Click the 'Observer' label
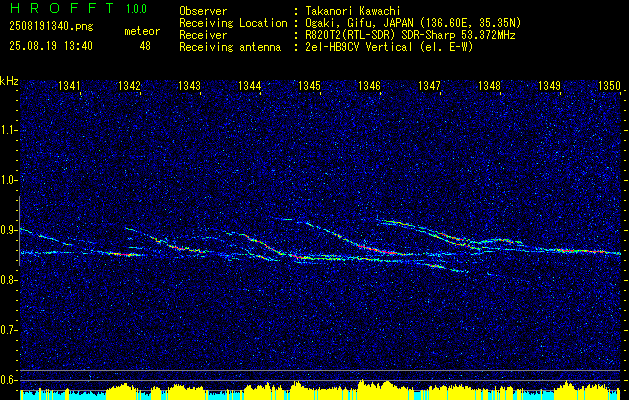The width and height of the screenshot is (629, 400). (x=203, y=11)
